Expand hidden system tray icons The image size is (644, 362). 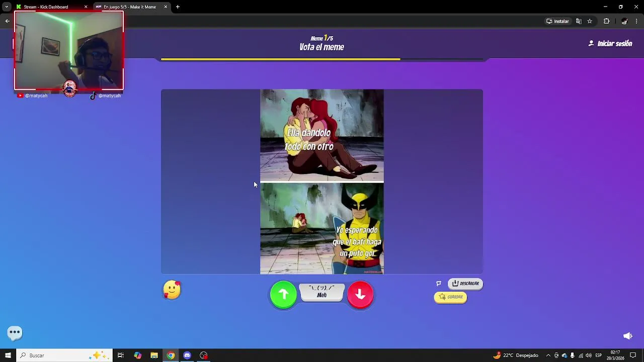click(548, 355)
